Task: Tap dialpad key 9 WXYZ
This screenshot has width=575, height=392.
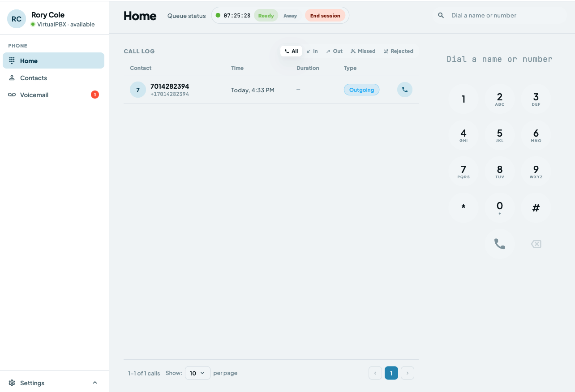Action: (536, 172)
